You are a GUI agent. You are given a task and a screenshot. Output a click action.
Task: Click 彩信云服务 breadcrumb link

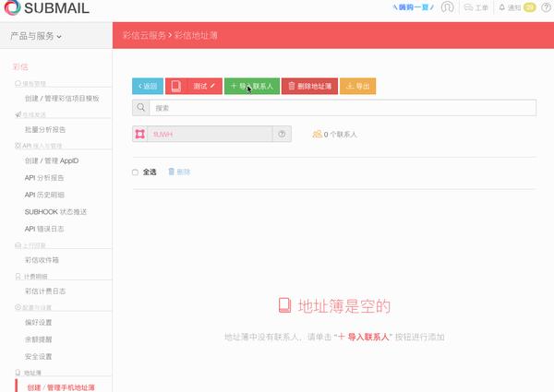(x=144, y=35)
